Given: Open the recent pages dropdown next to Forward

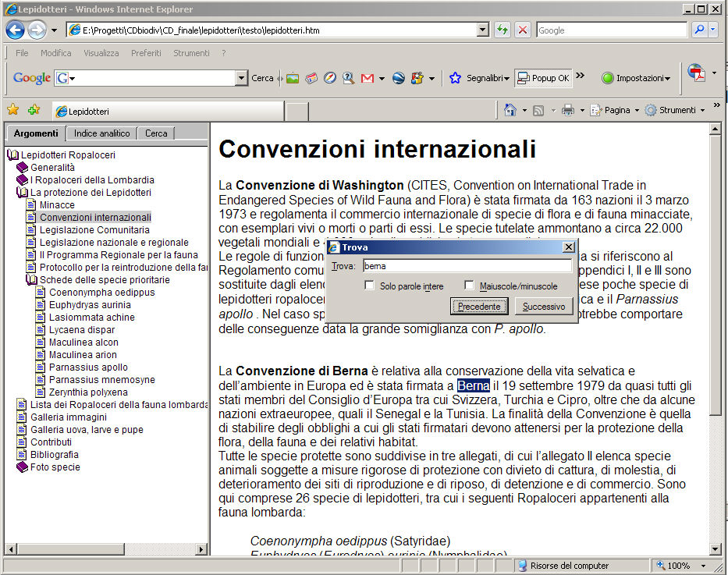Looking at the screenshot, I should [54, 30].
